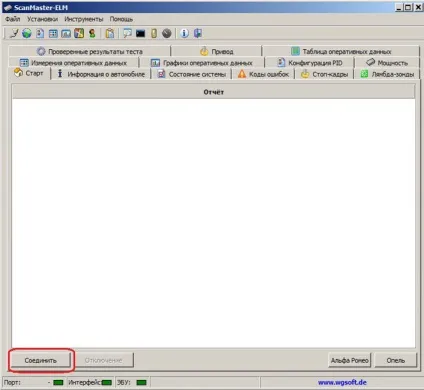Click the Соединить button
424x390 pixels.
[x=41, y=360]
